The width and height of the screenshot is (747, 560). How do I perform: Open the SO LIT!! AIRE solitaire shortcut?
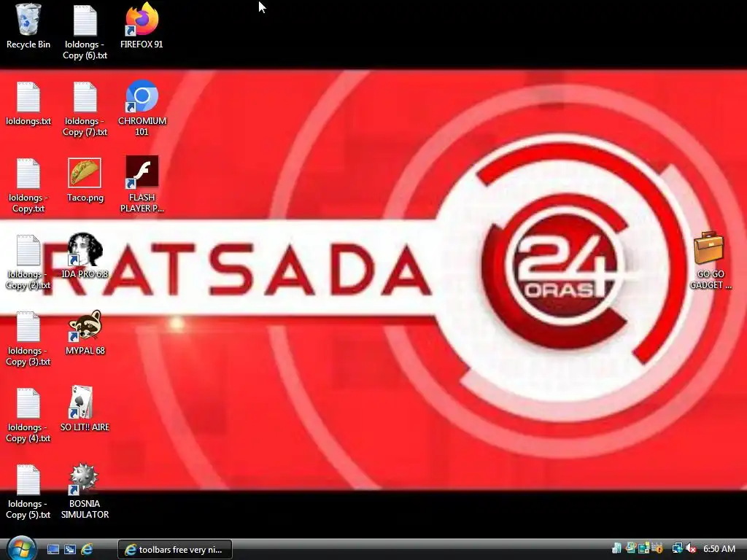click(x=85, y=409)
